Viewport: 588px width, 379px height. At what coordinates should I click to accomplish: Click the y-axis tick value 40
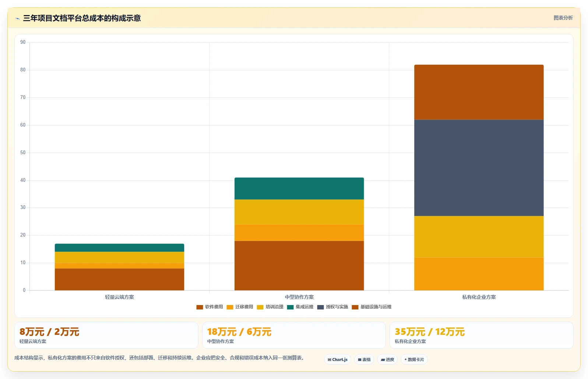[x=23, y=180]
